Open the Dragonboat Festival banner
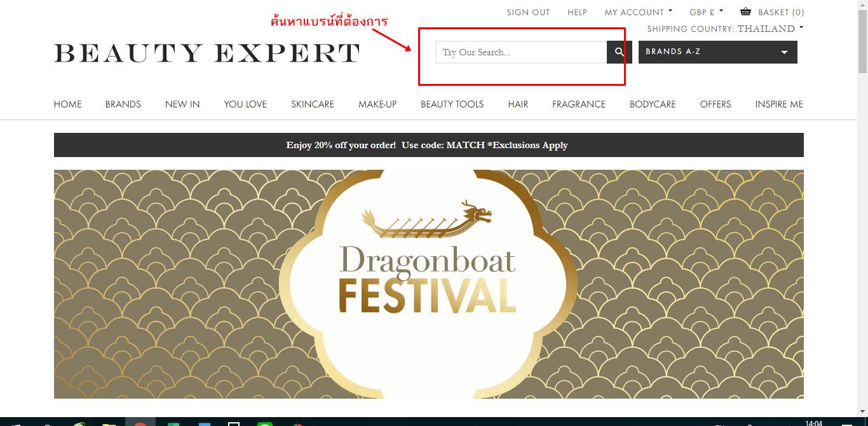This screenshot has height=426, width=868. click(x=429, y=284)
